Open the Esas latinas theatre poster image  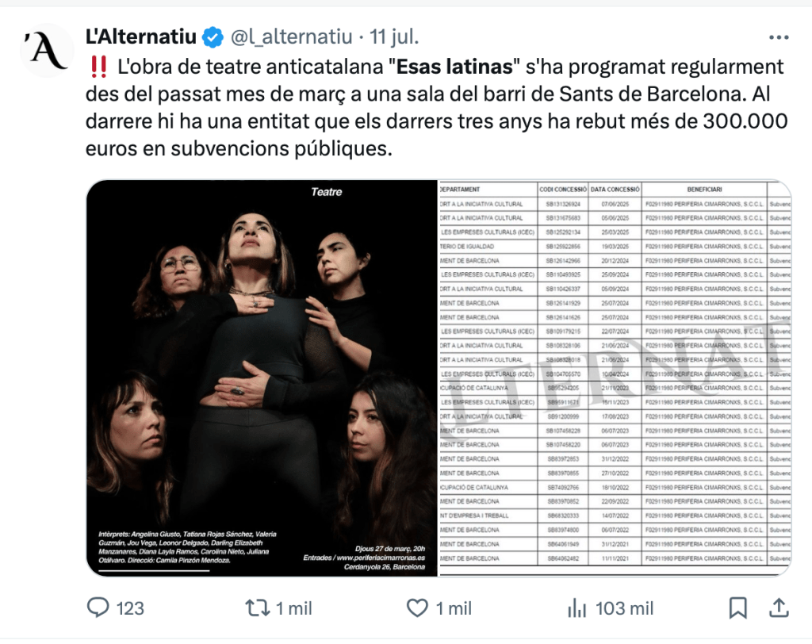262,378
